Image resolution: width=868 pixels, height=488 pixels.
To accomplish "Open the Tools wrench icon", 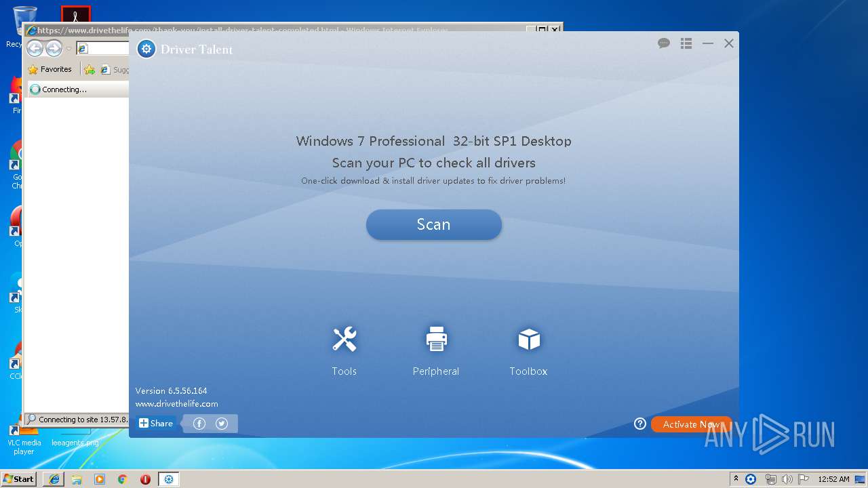I will click(344, 339).
